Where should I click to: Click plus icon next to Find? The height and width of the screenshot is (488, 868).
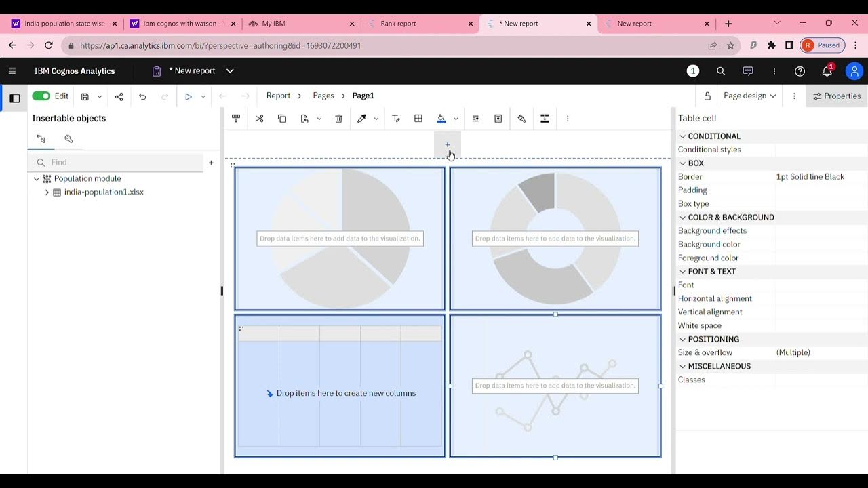(x=211, y=163)
